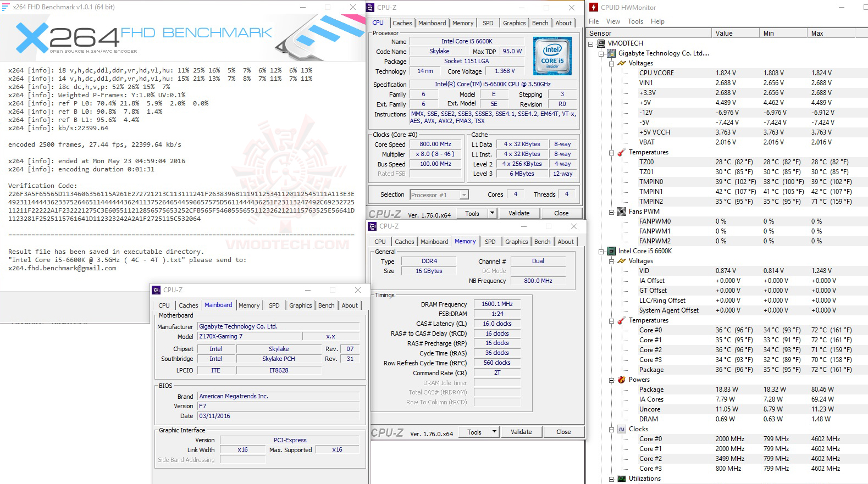Click the Voltages icon under Intel Core i5 6600K
The image size is (868, 484).
tap(622, 261)
